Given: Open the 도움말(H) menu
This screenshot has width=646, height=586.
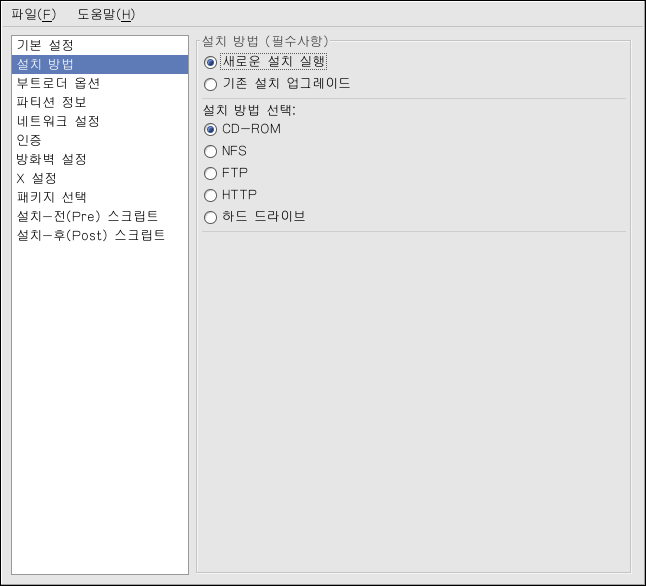Looking at the screenshot, I should point(105,14).
